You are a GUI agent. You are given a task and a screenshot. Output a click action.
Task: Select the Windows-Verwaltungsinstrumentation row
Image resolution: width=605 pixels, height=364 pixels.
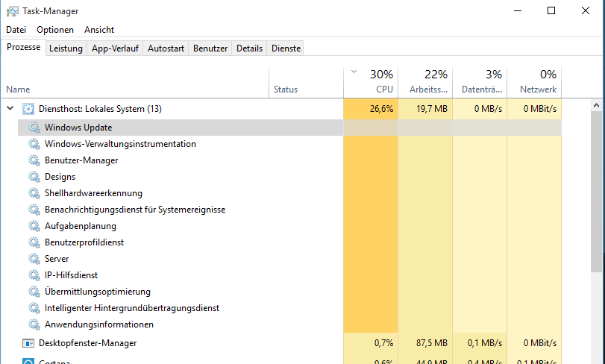[289, 144]
